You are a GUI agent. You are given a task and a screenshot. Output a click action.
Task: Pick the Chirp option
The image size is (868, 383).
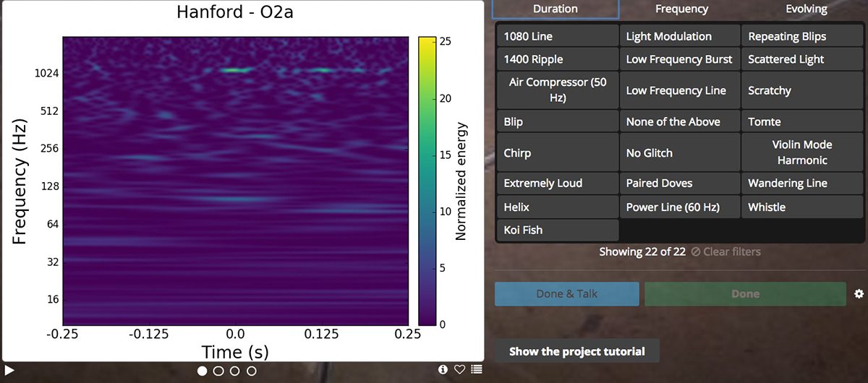(558, 152)
